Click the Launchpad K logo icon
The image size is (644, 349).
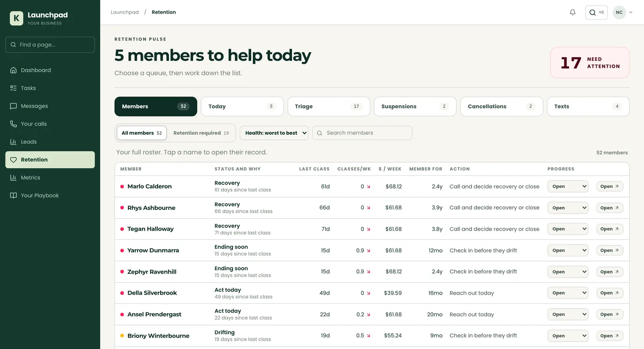(x=17, y=18)
